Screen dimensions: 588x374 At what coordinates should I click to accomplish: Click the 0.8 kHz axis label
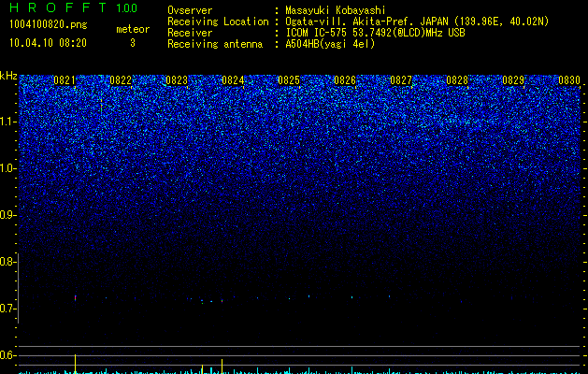(x=7, y=262)
